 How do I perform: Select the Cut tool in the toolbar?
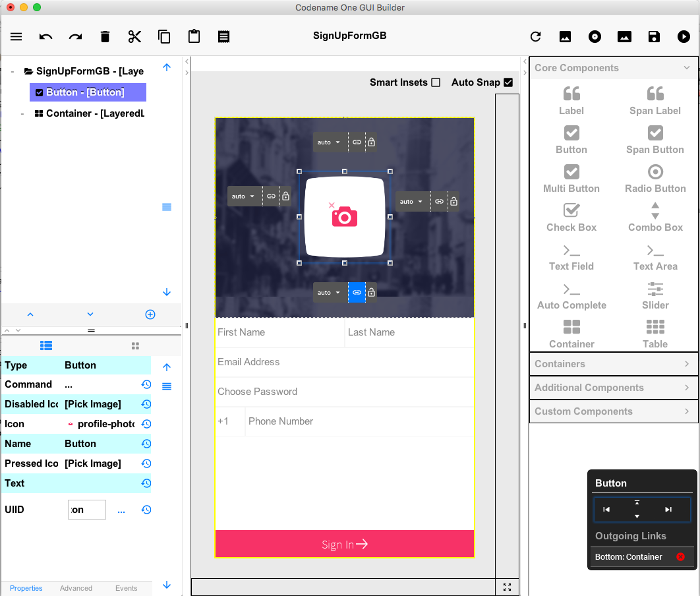click(134, 37)
